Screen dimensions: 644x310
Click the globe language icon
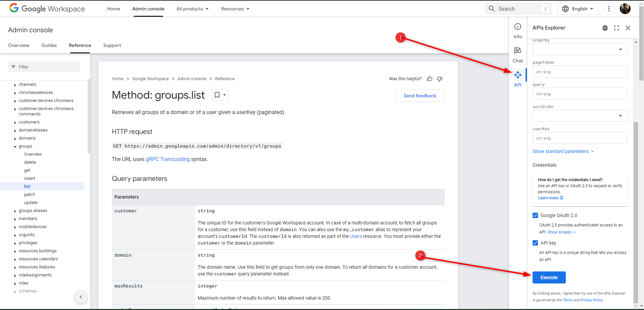565,9
